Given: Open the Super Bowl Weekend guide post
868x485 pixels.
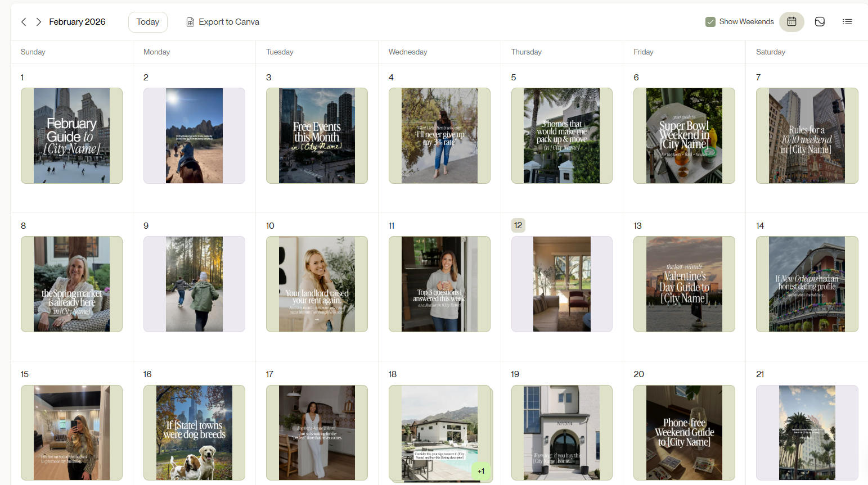Looking at the screenshot, I should (684, 135).
